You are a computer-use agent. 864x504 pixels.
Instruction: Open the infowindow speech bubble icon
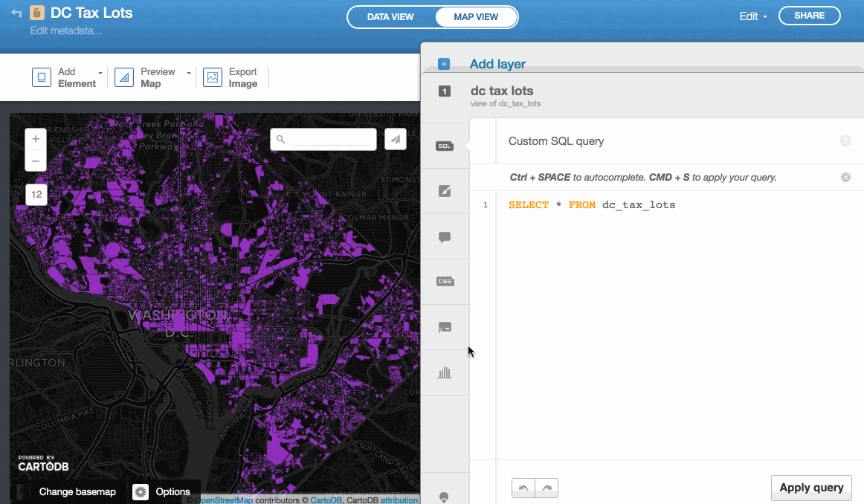445,237
